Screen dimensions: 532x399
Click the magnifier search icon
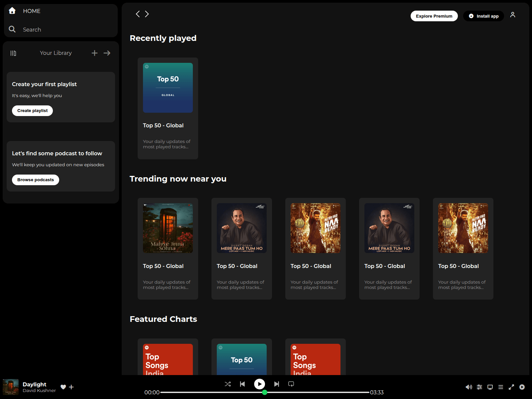tap(12, 29)
